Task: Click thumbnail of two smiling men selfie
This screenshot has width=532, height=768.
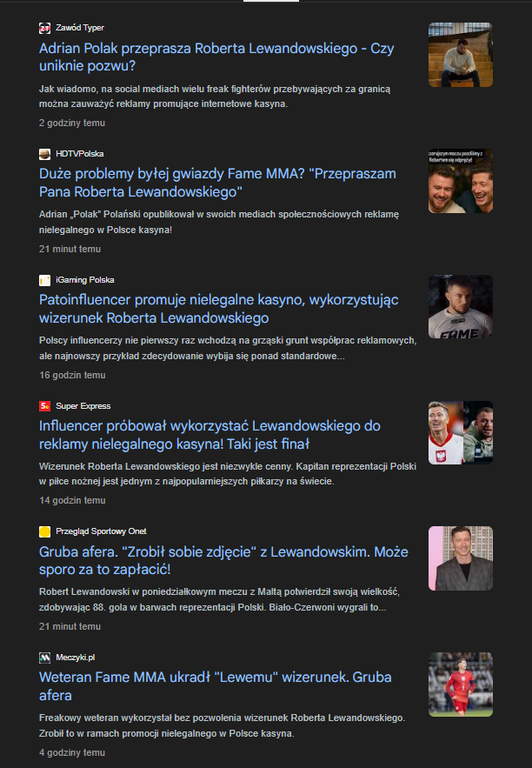Action: (461, 181)
